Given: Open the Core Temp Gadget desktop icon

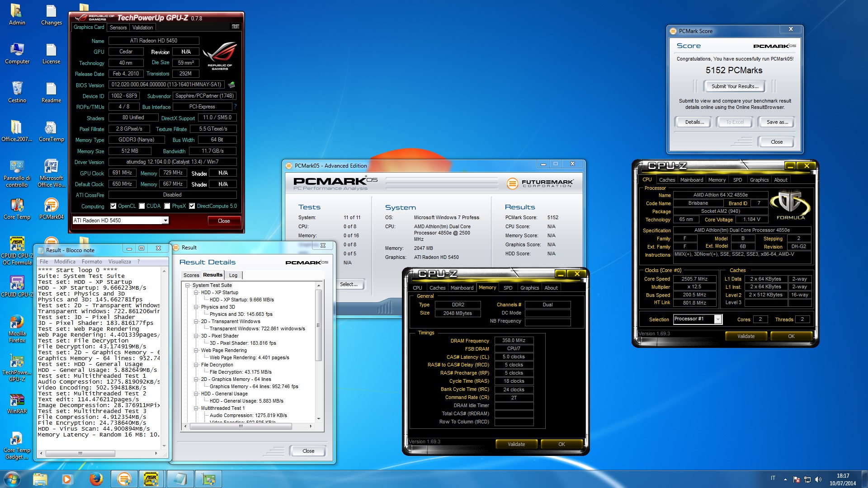Looking at the screenshot, I should click(x=17, y=445).
